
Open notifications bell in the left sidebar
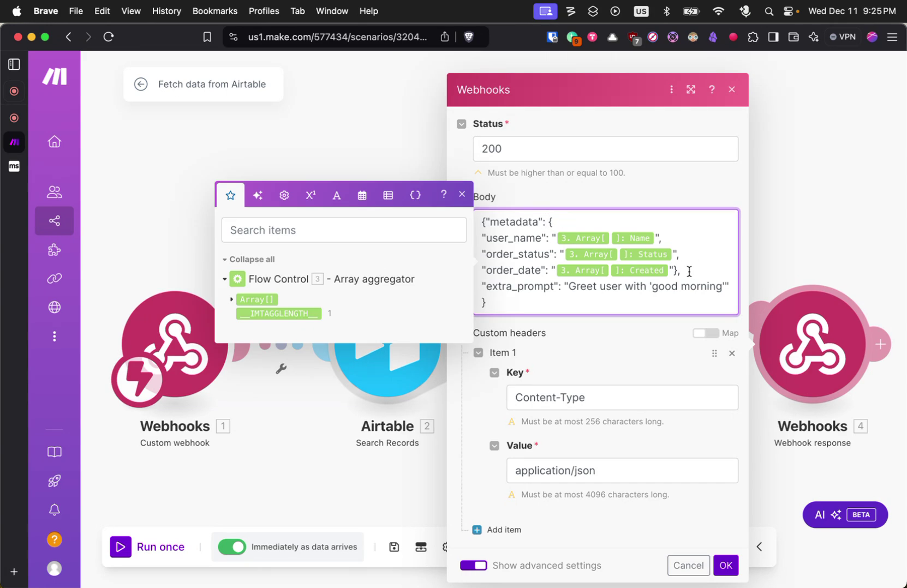click(x=54, y=509)
